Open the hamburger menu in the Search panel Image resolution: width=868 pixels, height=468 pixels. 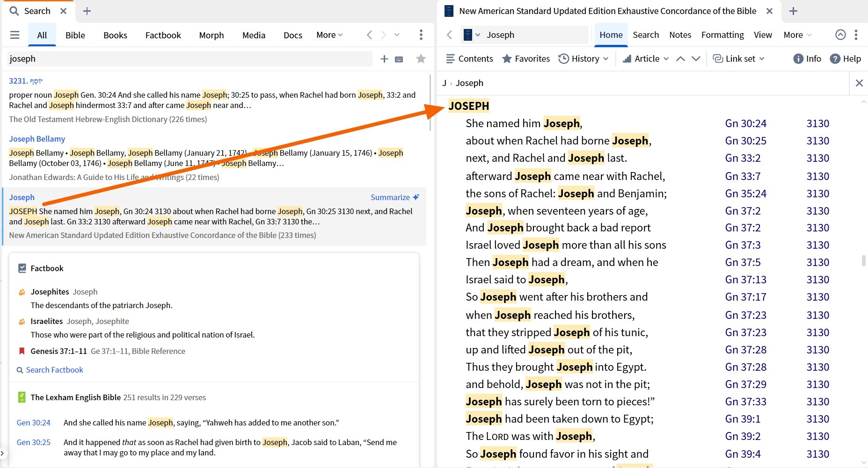[15, 35]
